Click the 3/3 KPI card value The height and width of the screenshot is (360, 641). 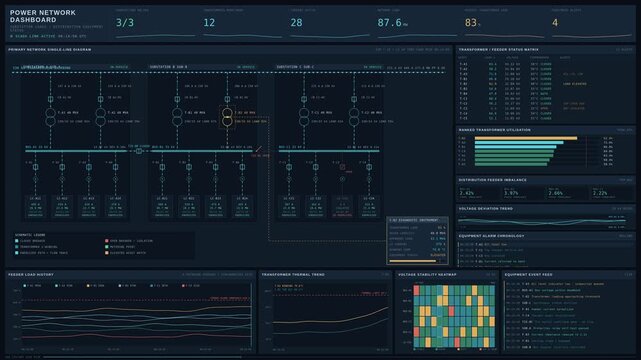coord(125,23)
